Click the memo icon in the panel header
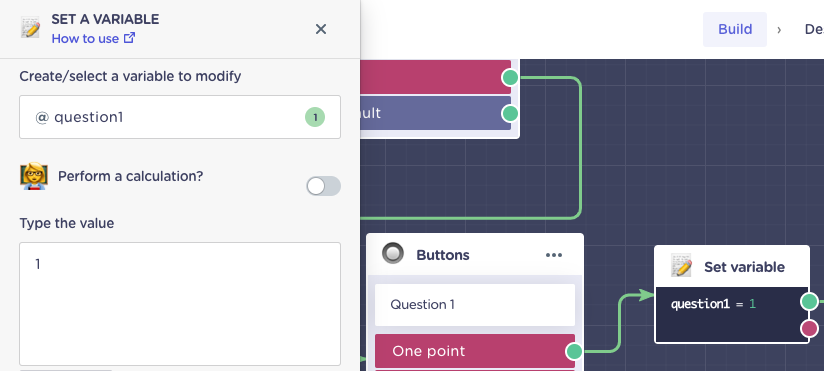This screenshot has width=824, height=371. point(30,27)
